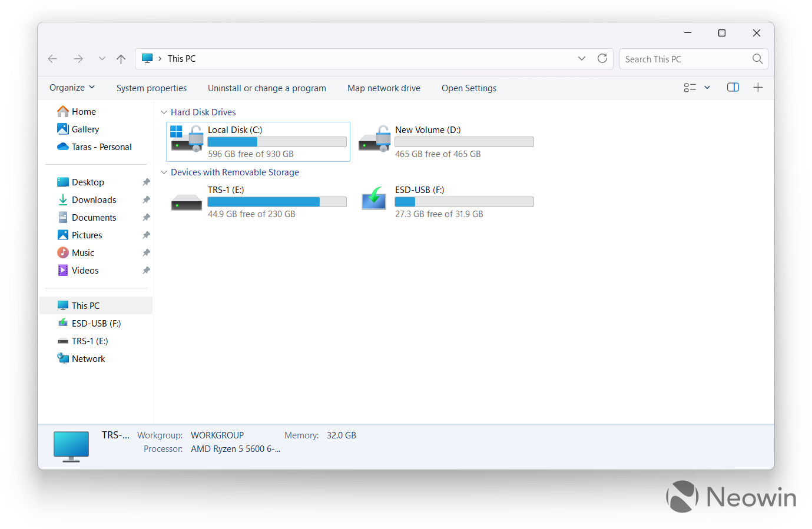Select ESD-USB (F:) in navigation pane
This screenshot has width=812, height=529.
point(96,323)
